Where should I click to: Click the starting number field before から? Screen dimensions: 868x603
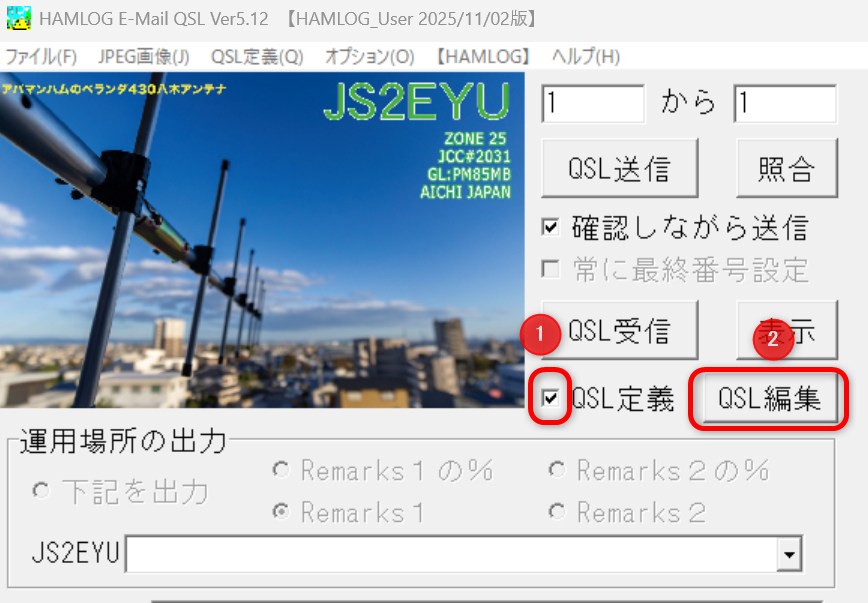pyautogui.click(x=593, y=103)
